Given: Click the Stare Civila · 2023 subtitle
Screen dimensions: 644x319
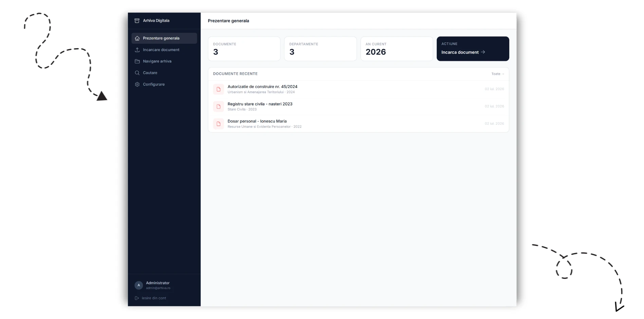Looking at the screenshot, I should (x=242, y=110).
